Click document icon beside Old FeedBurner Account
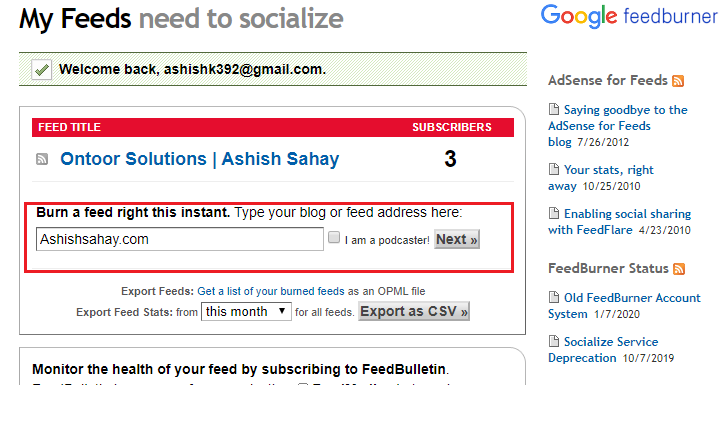 (x=554, y=298)
